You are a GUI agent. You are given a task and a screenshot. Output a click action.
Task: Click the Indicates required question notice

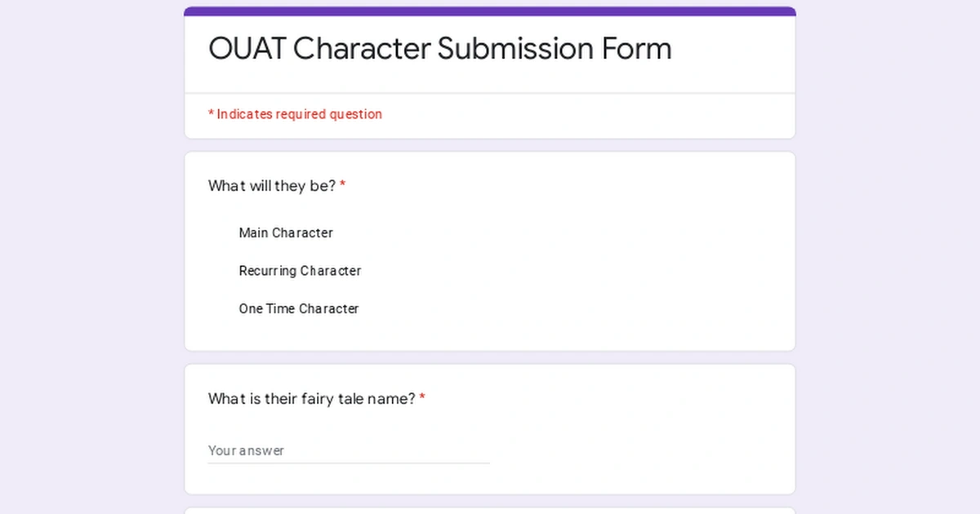tap(299, 114)
